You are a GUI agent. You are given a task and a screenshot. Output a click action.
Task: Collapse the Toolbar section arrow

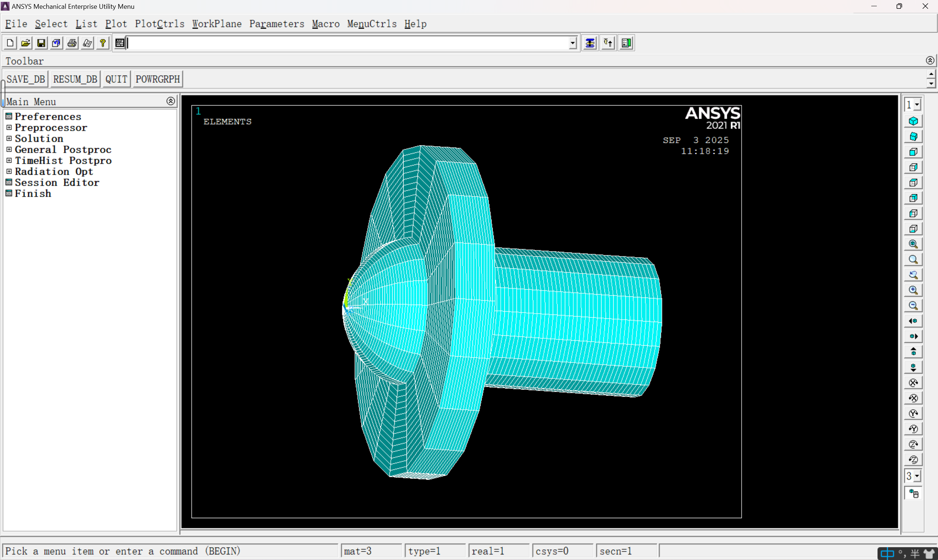click(x=930, y=60)
